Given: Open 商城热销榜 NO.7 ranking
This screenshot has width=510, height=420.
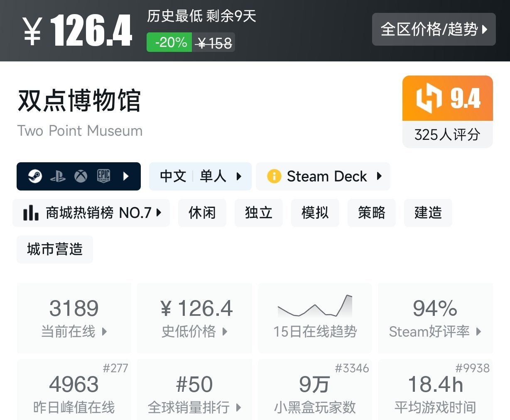Looking at the screenshot, I should coord(91,213).
